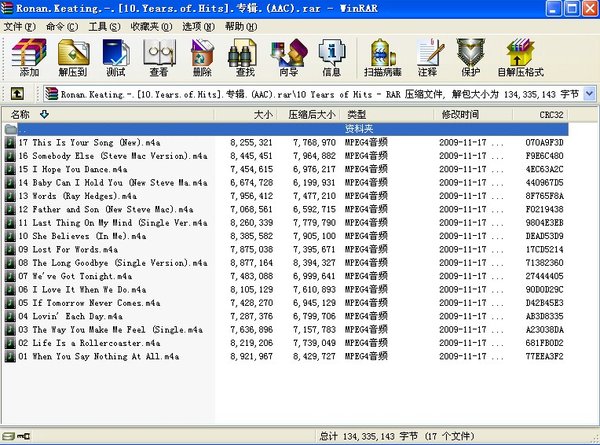
Task: Select 14 Baby Can I Hold You file
Action: [113, 183]
